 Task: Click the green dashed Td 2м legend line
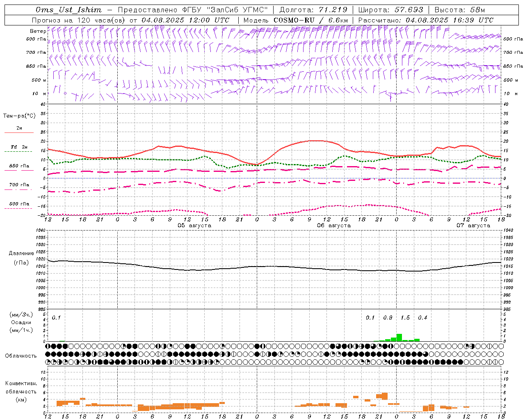click(18, 151)
